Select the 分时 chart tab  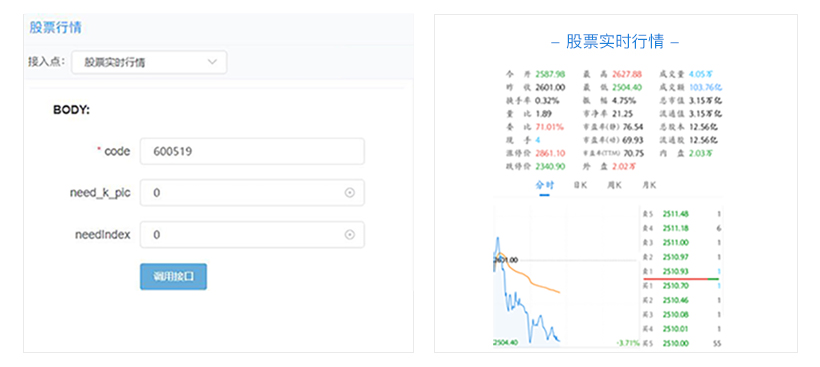(x=544, y=185)
